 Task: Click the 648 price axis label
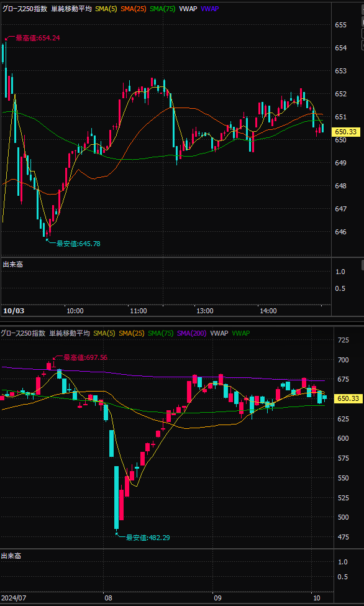pyautogui.click(x=340, y=186)
